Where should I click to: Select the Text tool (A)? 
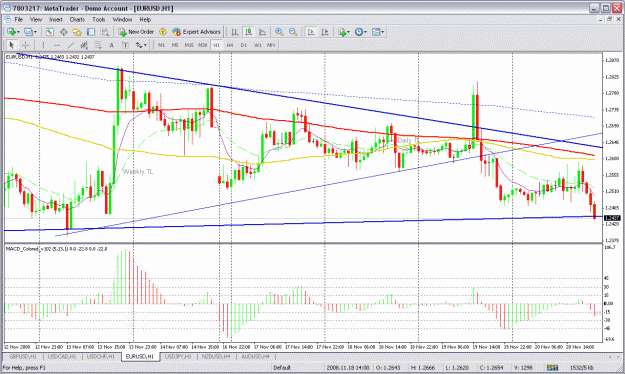(112, 45)
